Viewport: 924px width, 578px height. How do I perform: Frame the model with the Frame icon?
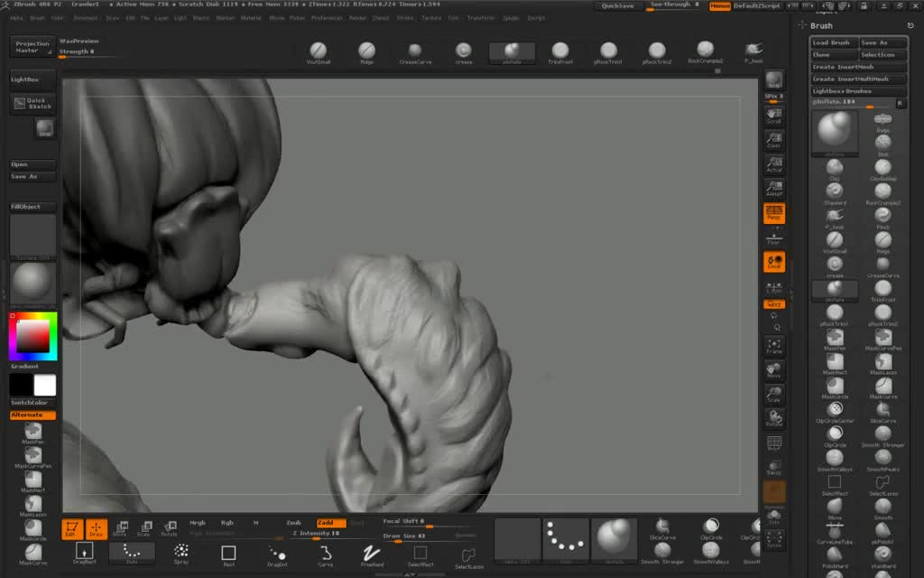773,346
